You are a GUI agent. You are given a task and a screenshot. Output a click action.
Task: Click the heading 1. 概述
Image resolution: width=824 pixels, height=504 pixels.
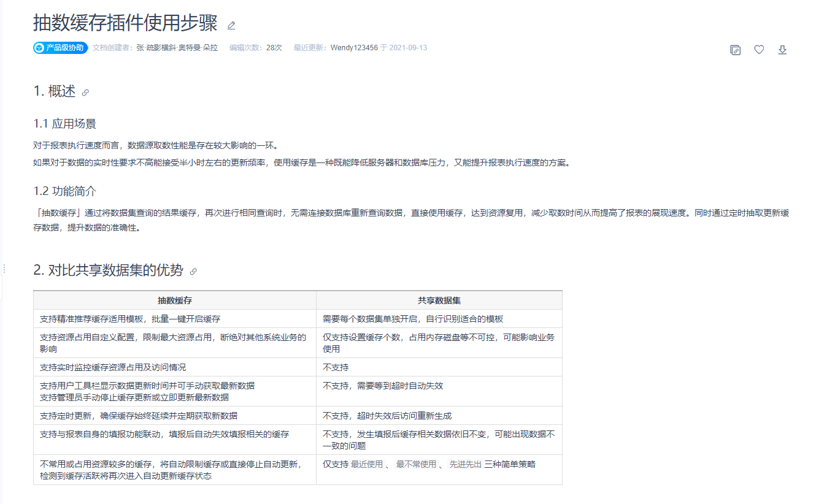[55, 91]
